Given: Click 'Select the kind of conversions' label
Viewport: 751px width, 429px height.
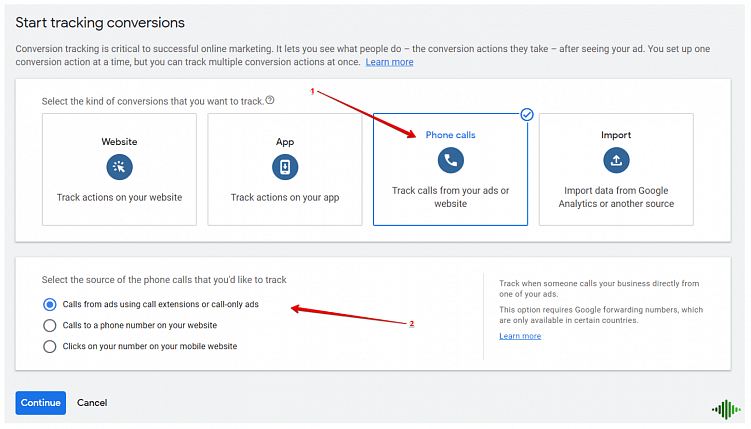Looking at the screenshot, I should point(153,101).
